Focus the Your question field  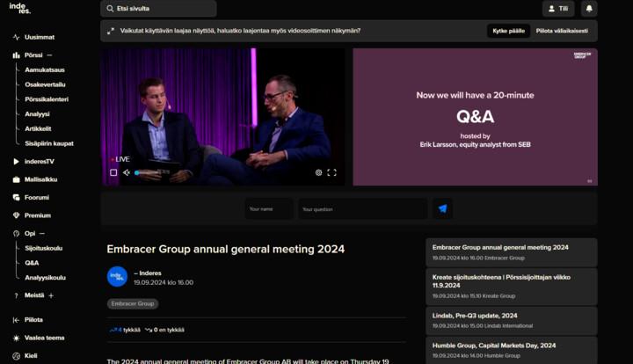click(x=362, y=209)
